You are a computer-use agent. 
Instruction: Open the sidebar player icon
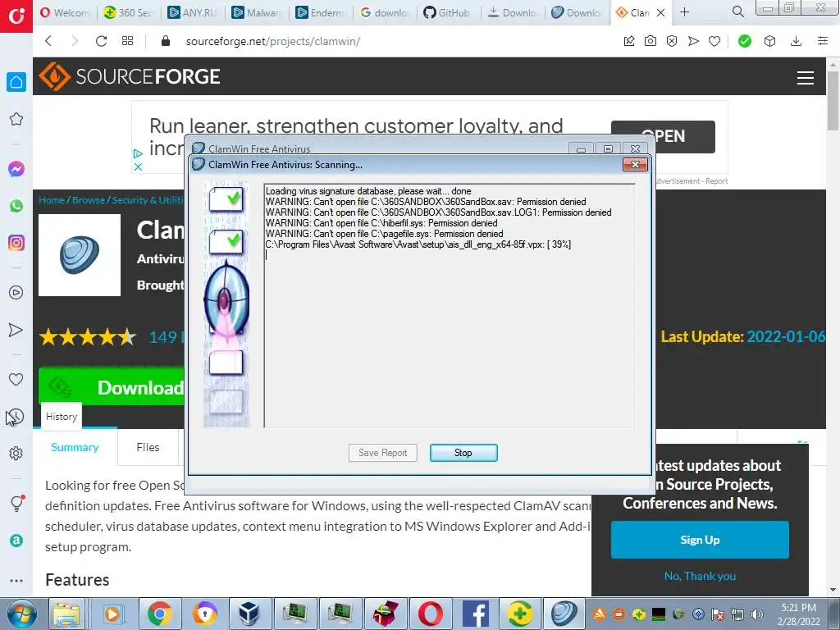click(16, 293)
